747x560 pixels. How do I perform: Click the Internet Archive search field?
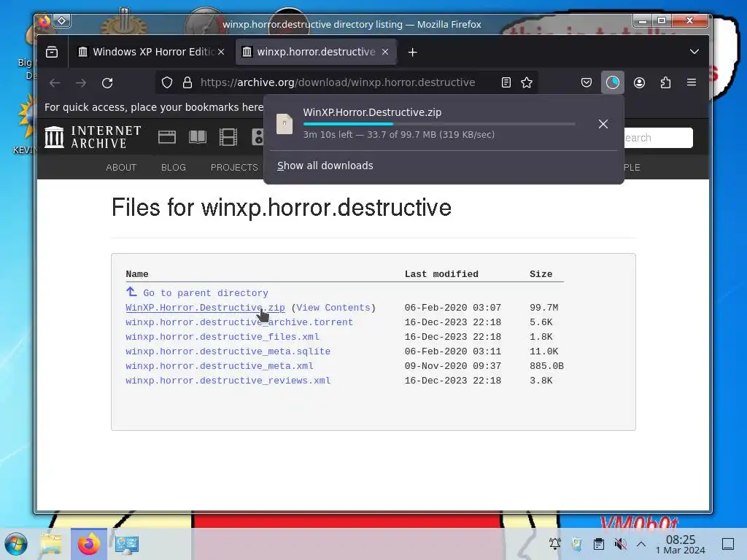coord(658,138)
